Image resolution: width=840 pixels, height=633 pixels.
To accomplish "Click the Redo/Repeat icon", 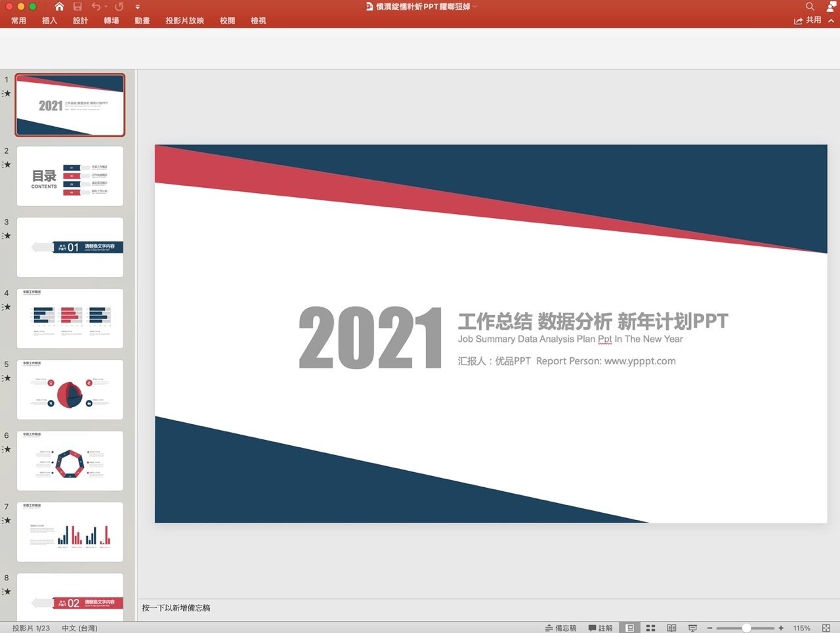I will click(x=119, y=7).
